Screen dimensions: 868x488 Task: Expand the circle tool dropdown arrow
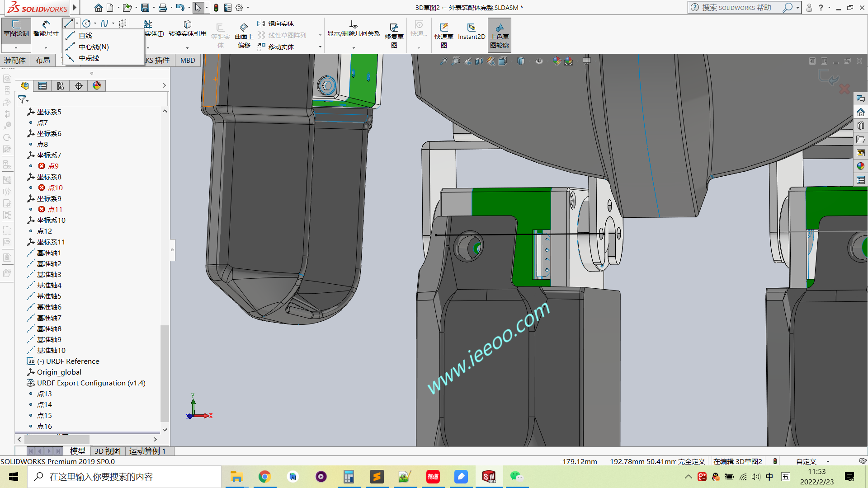(95, 23)
